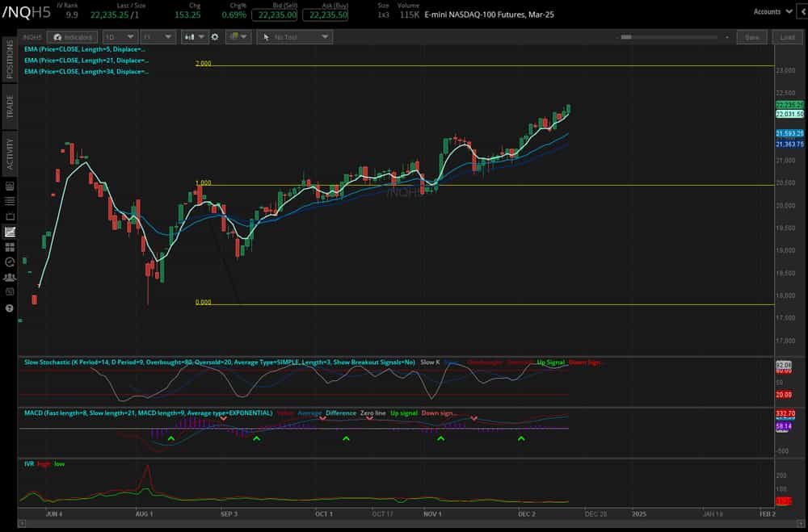Open the clock icon in the left sidebar
808x532 pixels.
(9, 262)
